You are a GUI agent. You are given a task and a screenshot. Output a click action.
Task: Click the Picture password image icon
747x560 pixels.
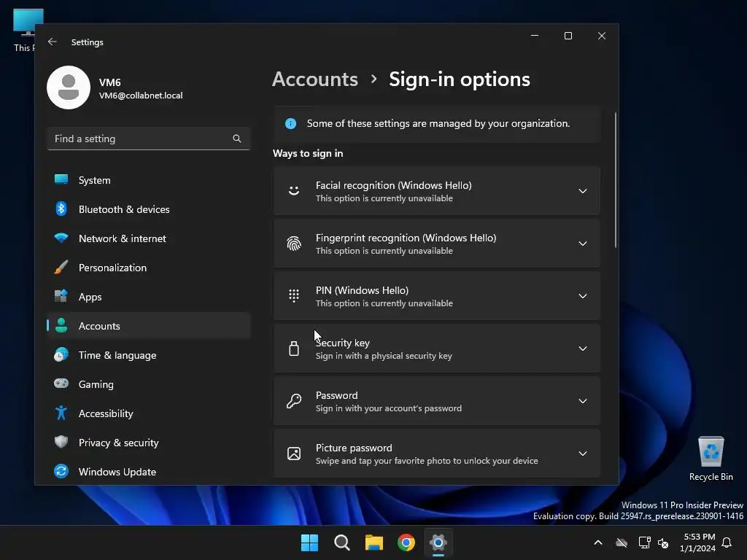[x=294, y=454]
